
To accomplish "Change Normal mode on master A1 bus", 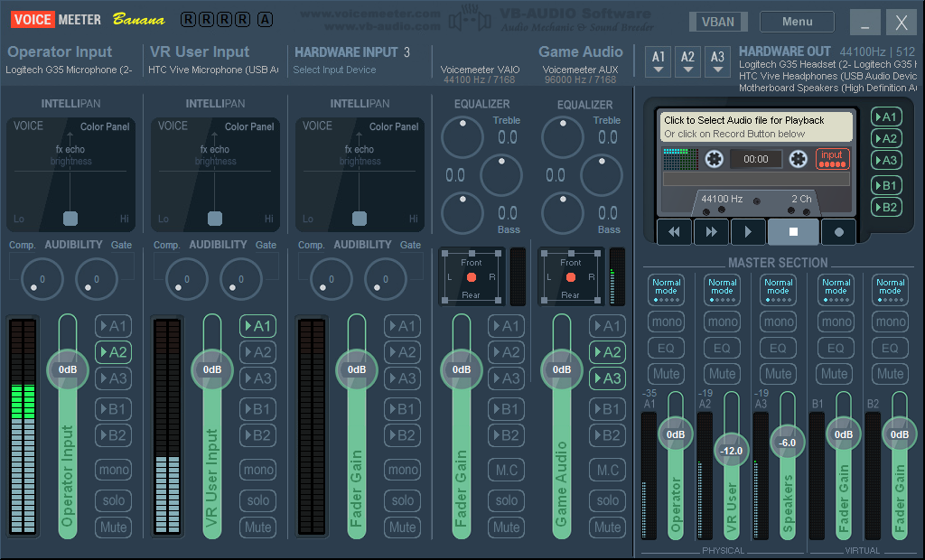I will [666, 290].
